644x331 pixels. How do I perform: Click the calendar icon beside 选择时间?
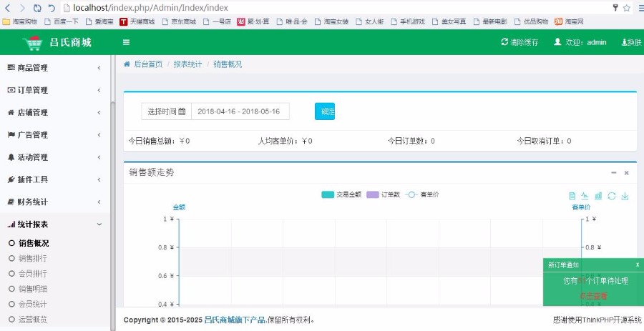click(x=182, y=112)
